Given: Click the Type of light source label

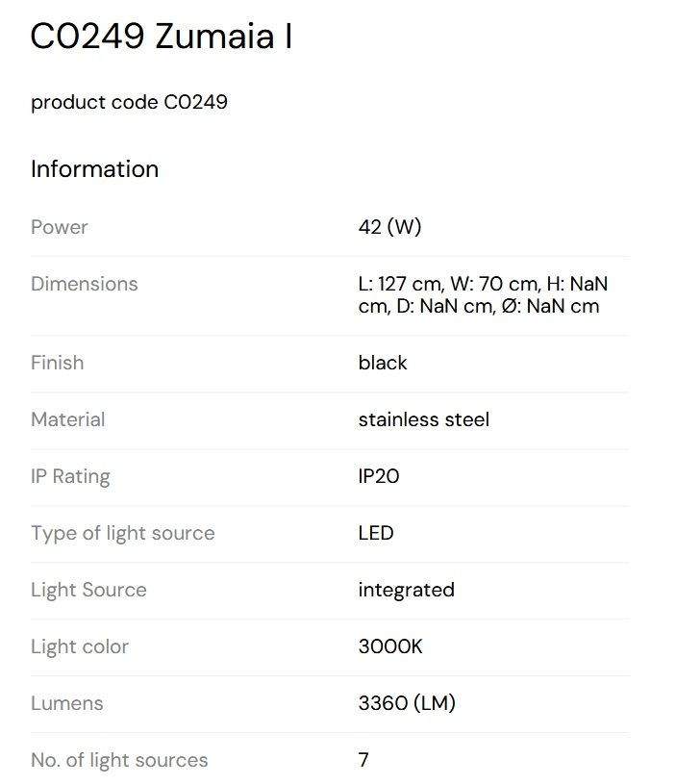Looking at the screenshot, I should 122,534.
